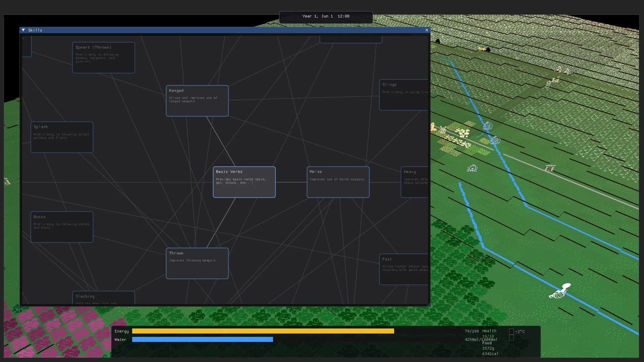Select the Spears (Thrown) skill node
Image resolution: width=644 pixels, height=362 pixels.
coord(104,58)
